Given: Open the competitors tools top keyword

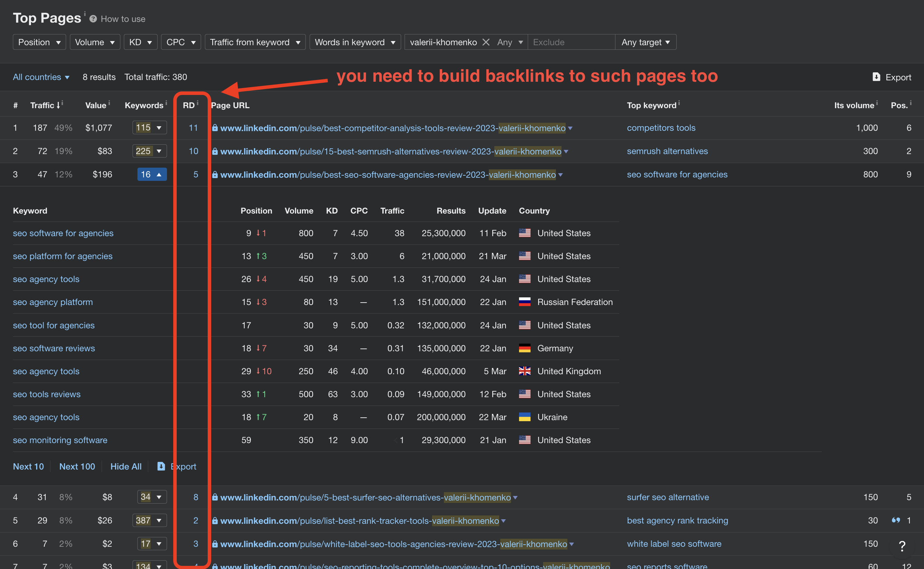Looking at the screenshot, I should 661,128.
